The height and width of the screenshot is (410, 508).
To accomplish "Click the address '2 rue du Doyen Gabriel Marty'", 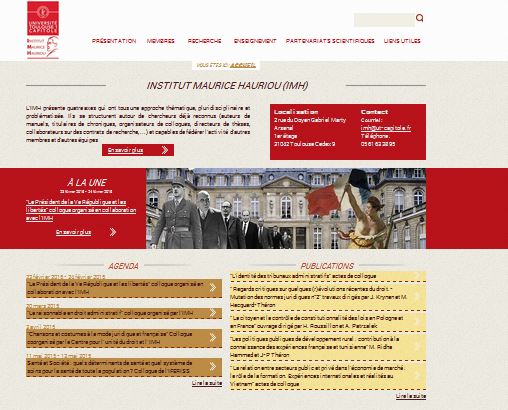I will [x=310, y=120].
